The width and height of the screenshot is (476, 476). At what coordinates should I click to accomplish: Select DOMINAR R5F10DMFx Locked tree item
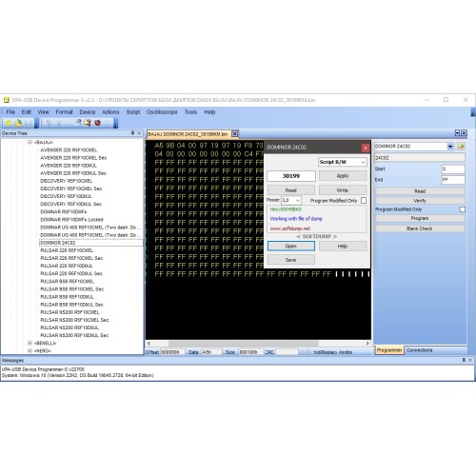[71, 220]
